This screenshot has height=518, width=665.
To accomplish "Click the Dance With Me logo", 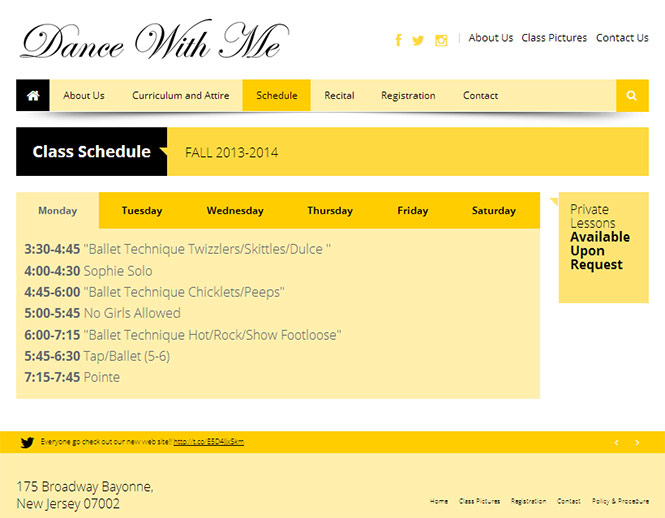I will point(155,40).
